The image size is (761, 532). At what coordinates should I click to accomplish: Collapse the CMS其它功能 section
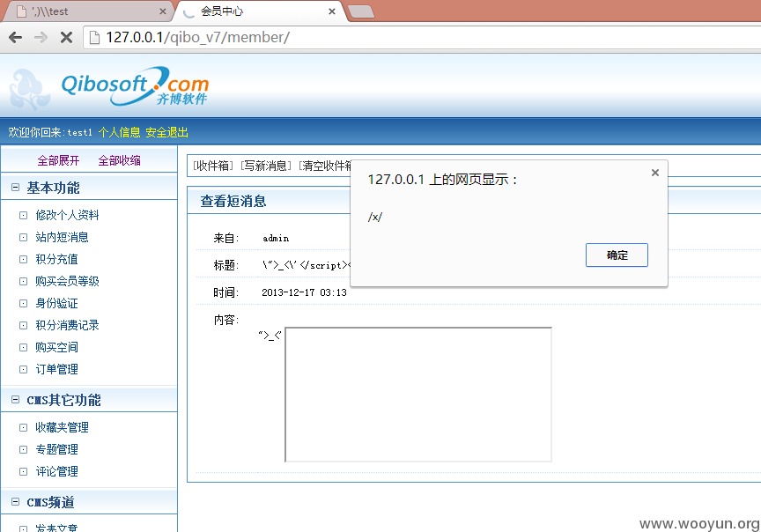(x=16, y=399)
